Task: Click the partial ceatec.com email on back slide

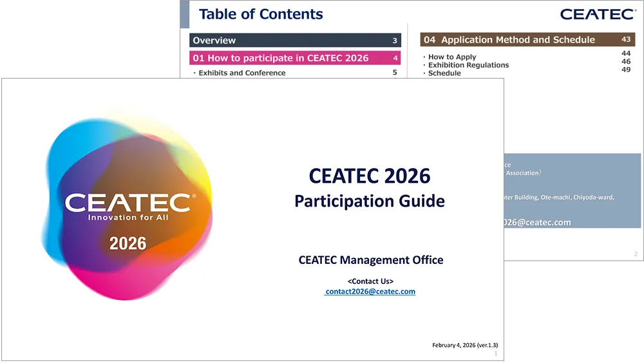Action: pos(538,222)
